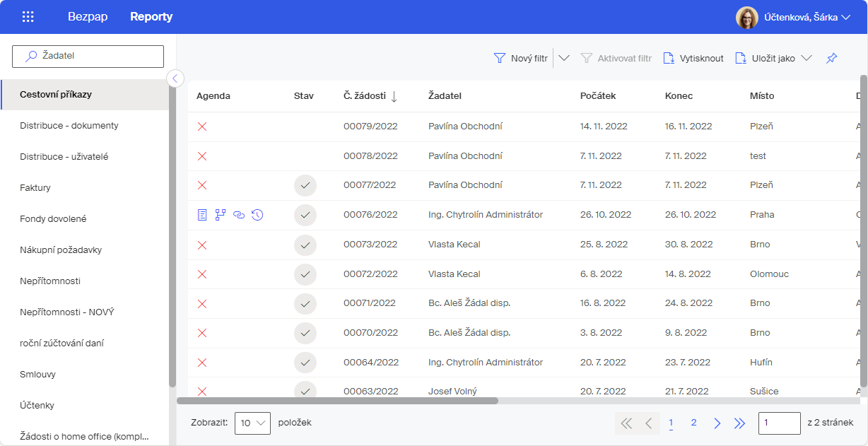Click the Vytisknout button

(693, 59)
